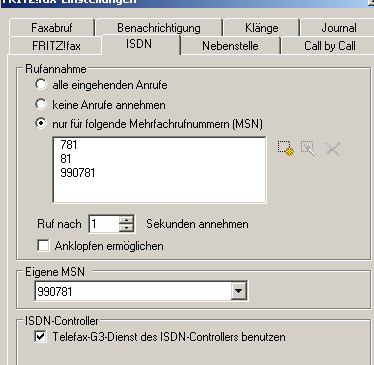The image size is (374, 365).
Task: Add a new MSN entry icon
Action: point(285,148)
